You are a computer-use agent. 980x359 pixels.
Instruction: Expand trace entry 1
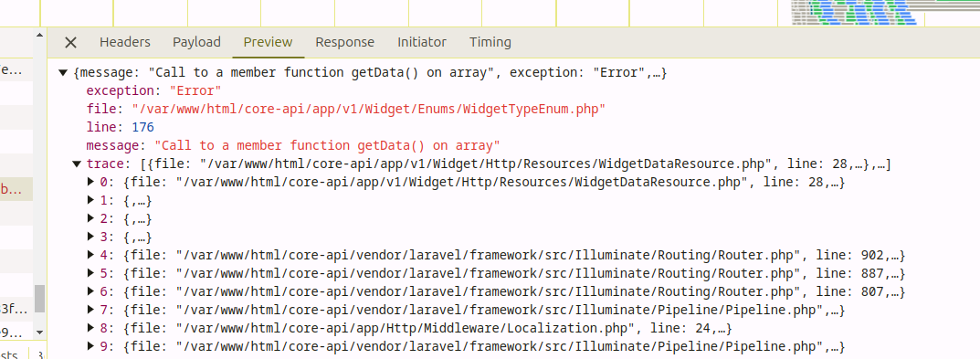click(x=92, y=201)
